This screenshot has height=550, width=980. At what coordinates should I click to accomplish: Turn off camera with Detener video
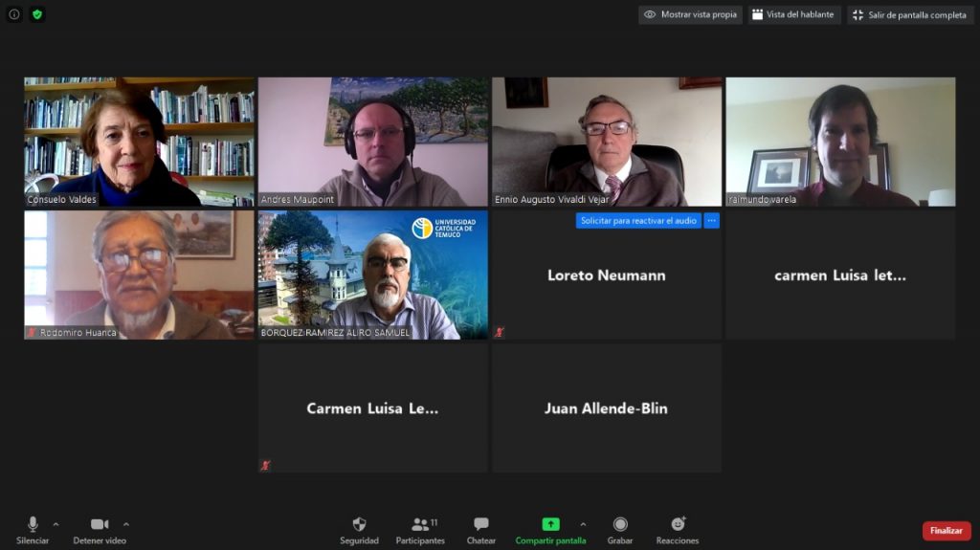[100, 530]
